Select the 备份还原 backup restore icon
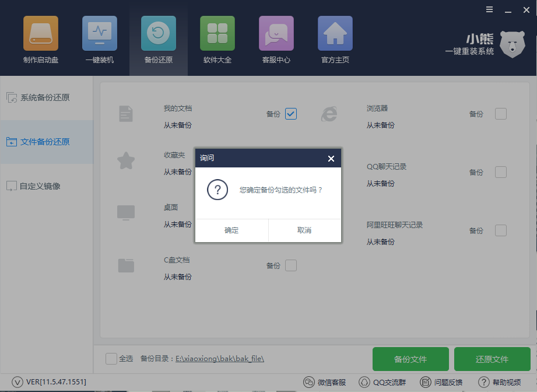The height and width of the screenshot is (392, 537). tap(158, 33)
